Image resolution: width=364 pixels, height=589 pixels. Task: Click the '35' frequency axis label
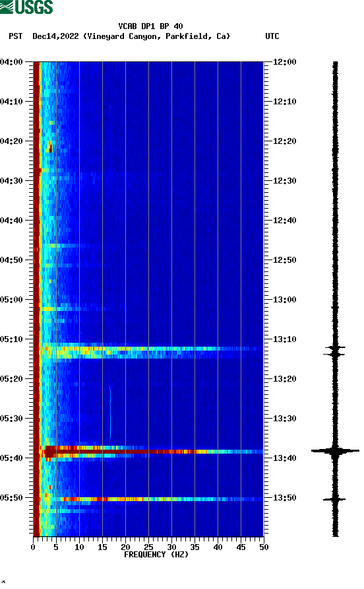195,547
